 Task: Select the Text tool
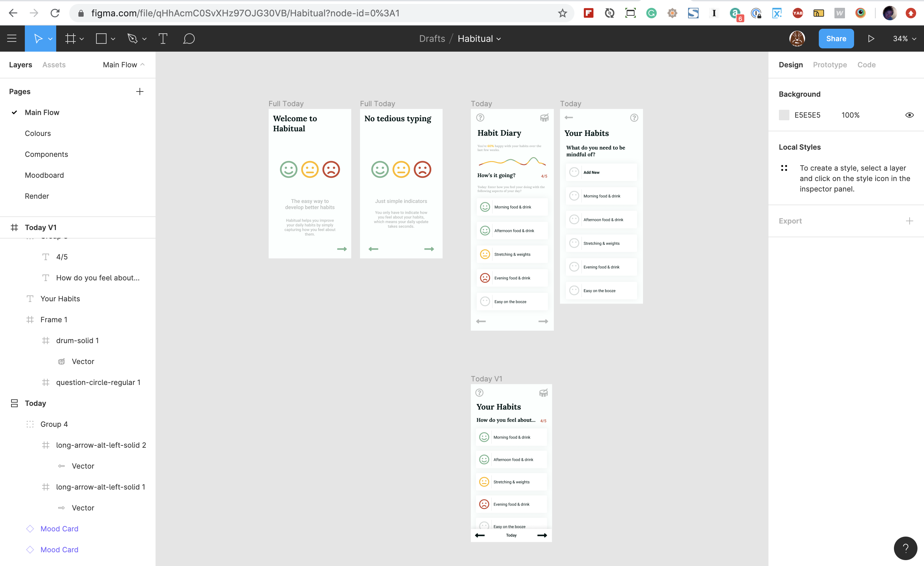[x=163, y=39]
